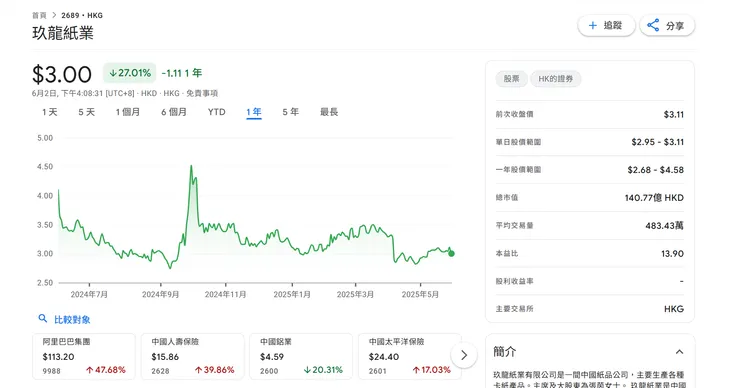Collapse the 簡介 section with chevron
This screenshot has height=388, width=740.
pos(679,352)
